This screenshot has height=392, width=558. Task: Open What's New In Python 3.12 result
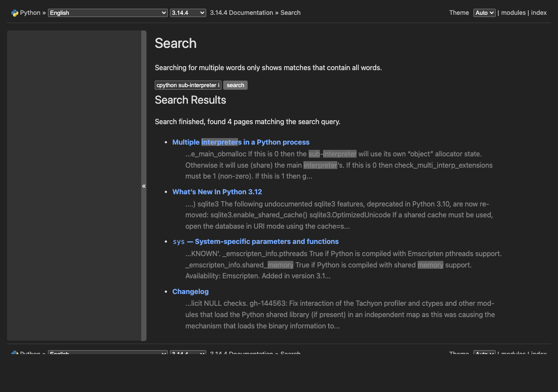217,192
